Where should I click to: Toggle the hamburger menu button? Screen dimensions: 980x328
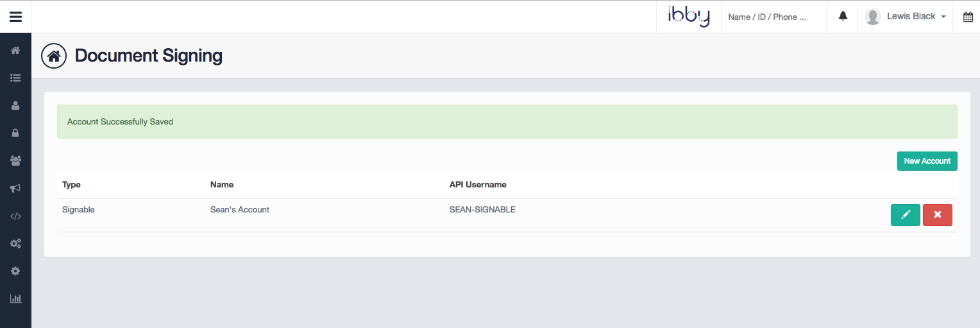pos(15,17)
